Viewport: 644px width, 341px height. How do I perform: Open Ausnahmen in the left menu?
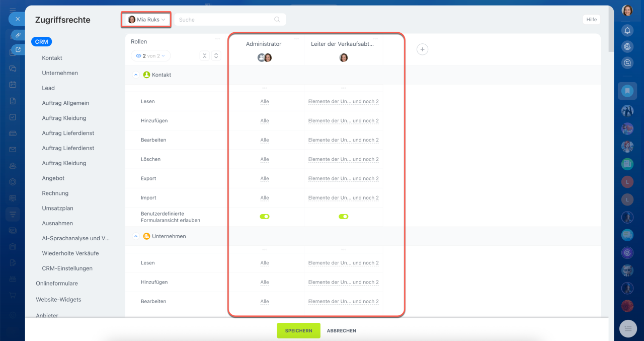[x=57, y=223]
